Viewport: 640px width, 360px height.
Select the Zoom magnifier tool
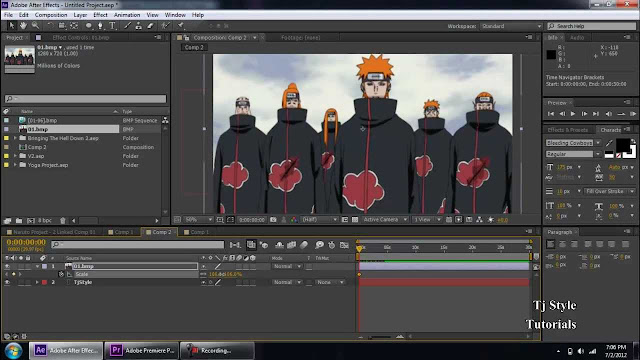pos(36,26)
